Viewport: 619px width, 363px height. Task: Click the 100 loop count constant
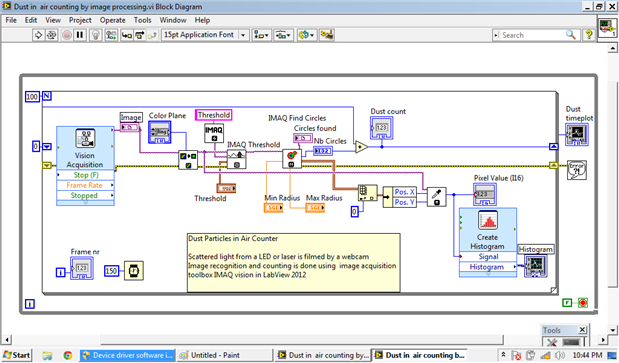pos(32,97)
